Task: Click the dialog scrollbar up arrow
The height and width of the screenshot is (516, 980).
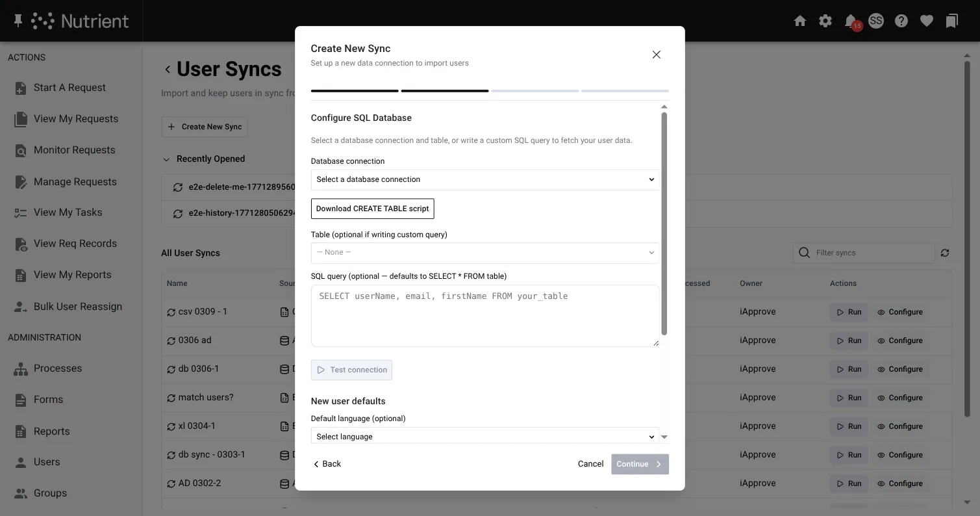Action: (664, 107)
